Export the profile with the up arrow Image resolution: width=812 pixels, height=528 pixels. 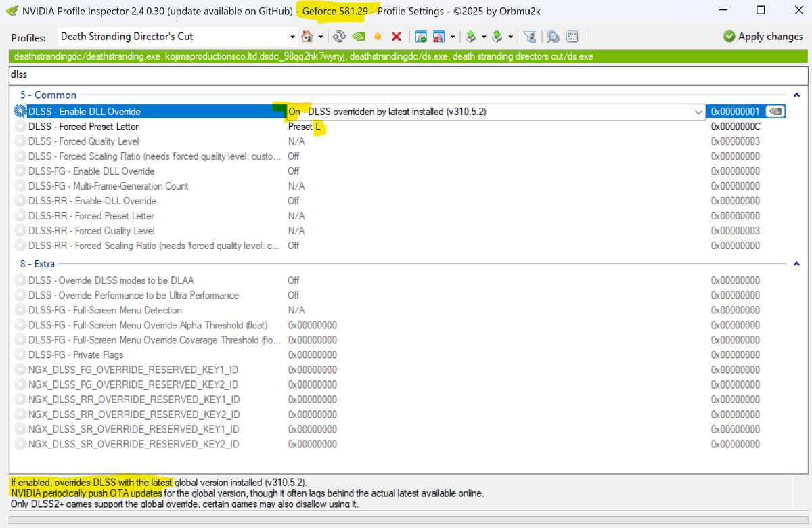[x=471, y=37]
